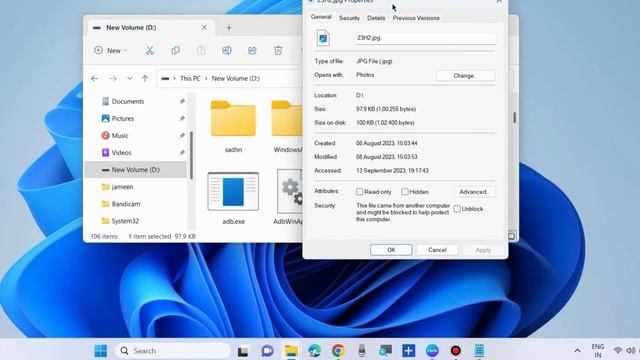Open the Canva icon on the taskbar
This screenshot has width=640, height=360.
432,351
